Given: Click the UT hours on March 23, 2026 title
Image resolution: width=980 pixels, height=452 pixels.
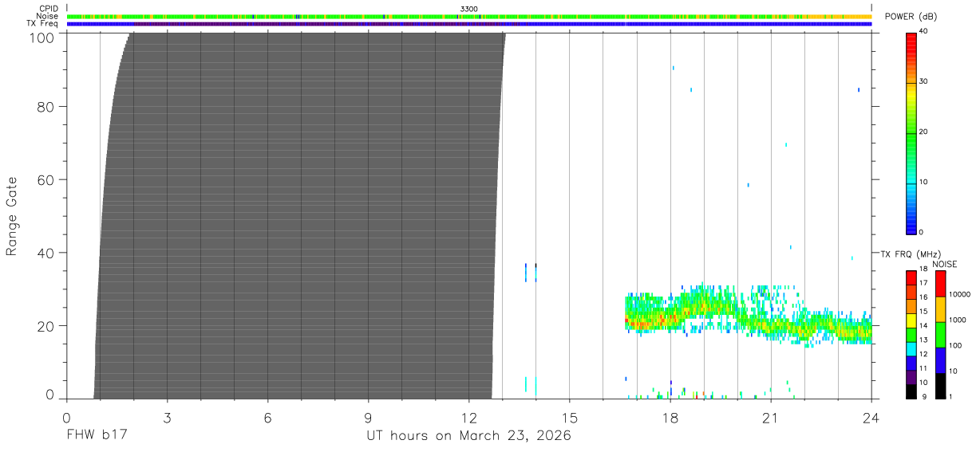Looking at the screenshot, I should 468,436.
